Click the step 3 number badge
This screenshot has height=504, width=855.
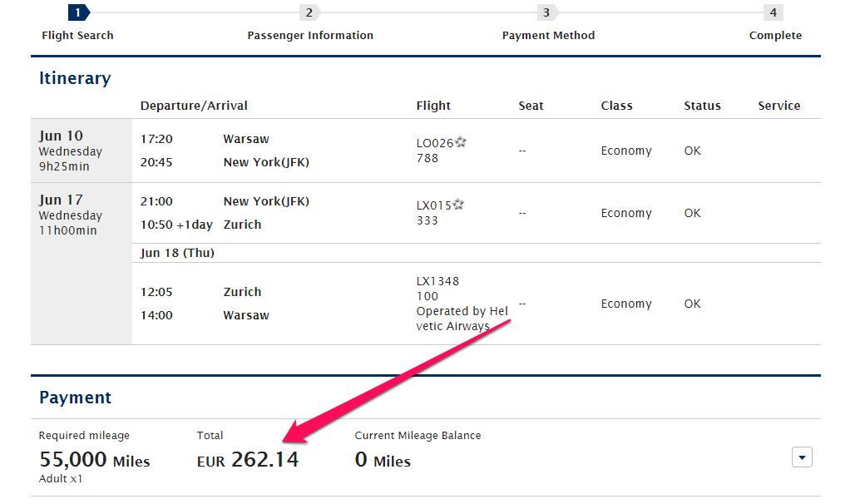pos(547,12)
